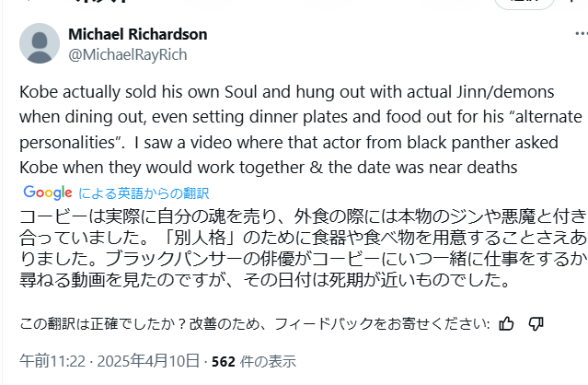Rate translation with thumbs up icon
This screenshot has height=385, width=588.
tap(506, 323)
